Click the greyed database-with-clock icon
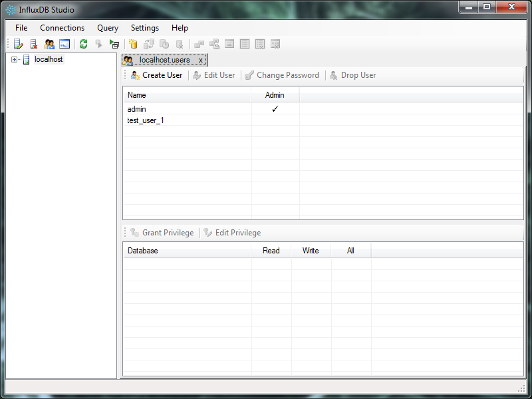 point(164,44)
